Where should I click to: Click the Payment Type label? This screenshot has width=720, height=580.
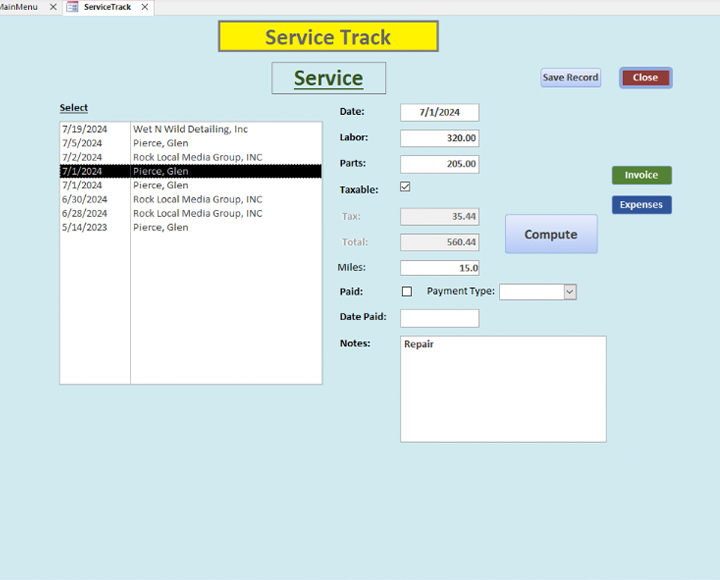(x=461, y=291)
